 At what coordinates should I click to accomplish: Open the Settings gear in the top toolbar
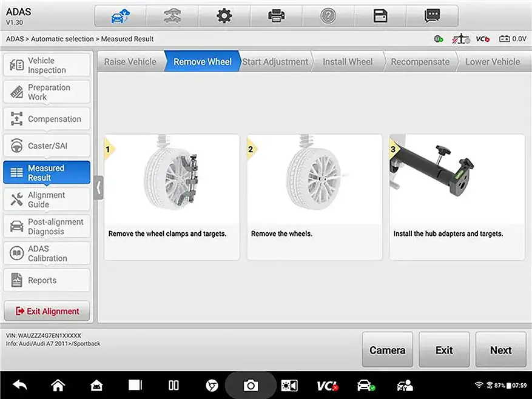(x=224, y=16)
